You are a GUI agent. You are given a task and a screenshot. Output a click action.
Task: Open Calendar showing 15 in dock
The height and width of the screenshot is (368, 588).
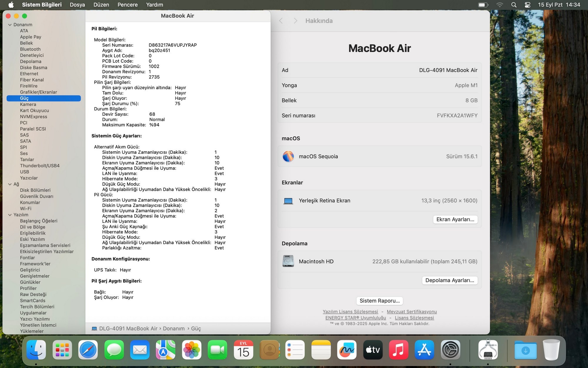[243, 350]
